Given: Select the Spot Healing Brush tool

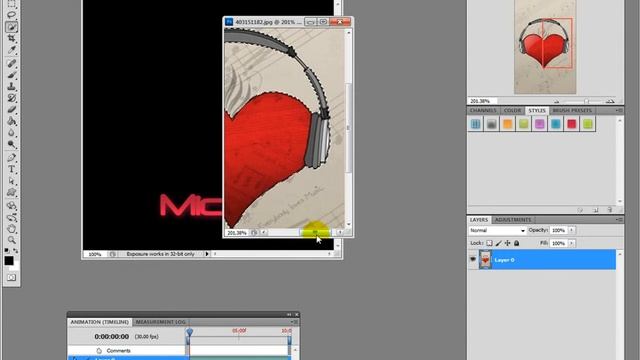Looking at the screenshot, I should pyautogui.click(x=11, y=63).
